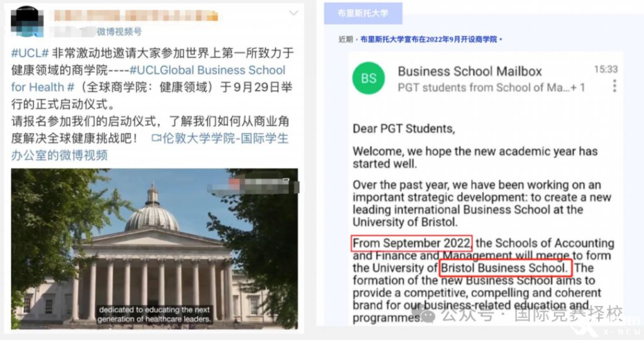Image resolution: width=644 pixels, height=340 pixels.
Task: Click the Business School Mailbox sender name
Action: (x=470, y=72)
